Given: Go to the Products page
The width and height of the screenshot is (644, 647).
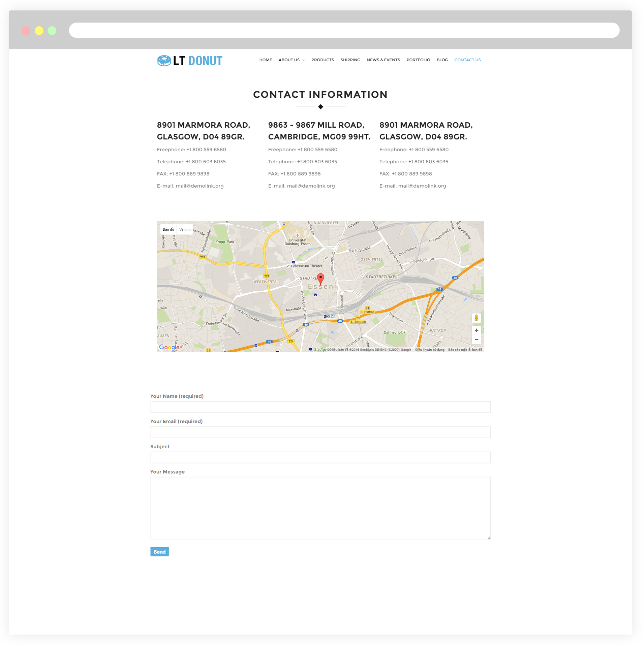Looking at the screenshot, I should click(323, 60).
